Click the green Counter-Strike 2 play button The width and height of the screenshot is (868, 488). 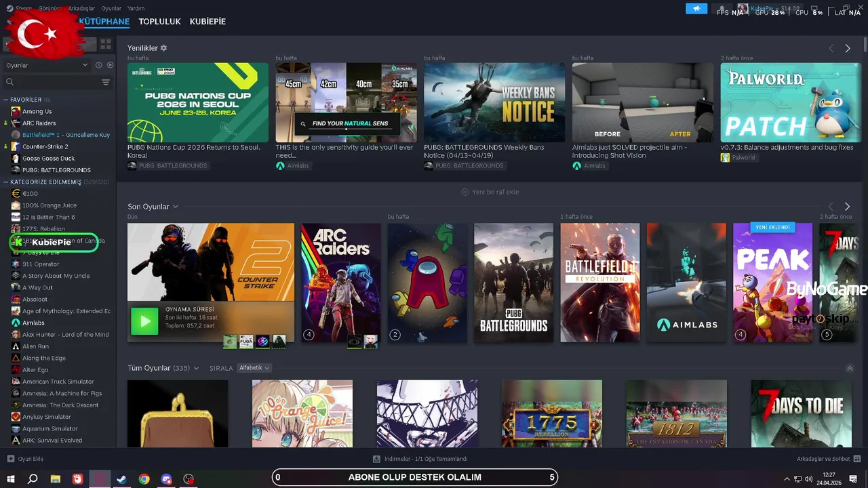(x=144, y=321)
